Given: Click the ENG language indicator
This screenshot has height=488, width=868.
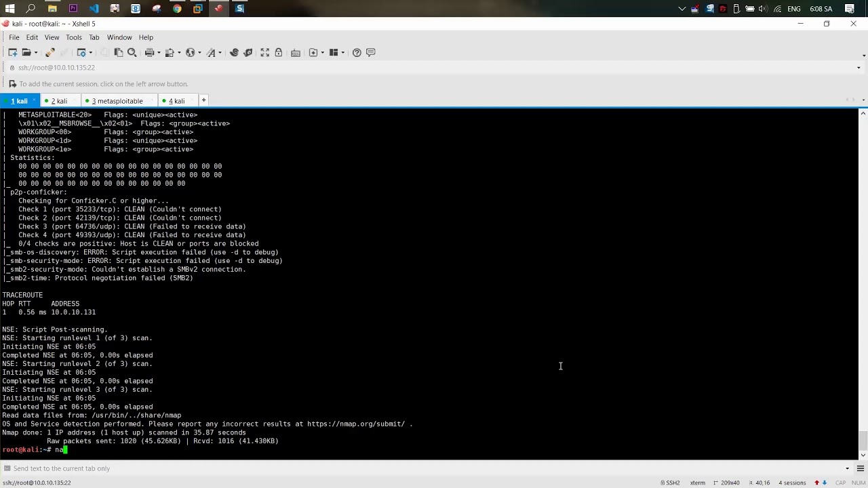Looking at the screenshot, I should point(794,9).
